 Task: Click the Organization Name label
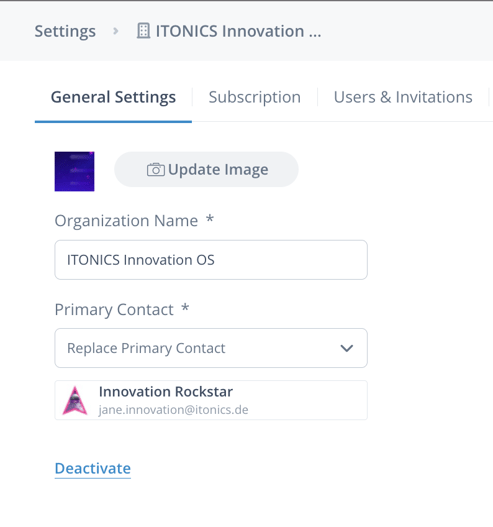(126, 221)
